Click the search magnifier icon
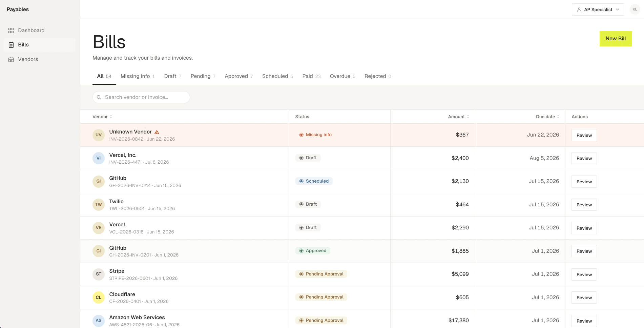644x328 pixels. click(x=99, y=97)
